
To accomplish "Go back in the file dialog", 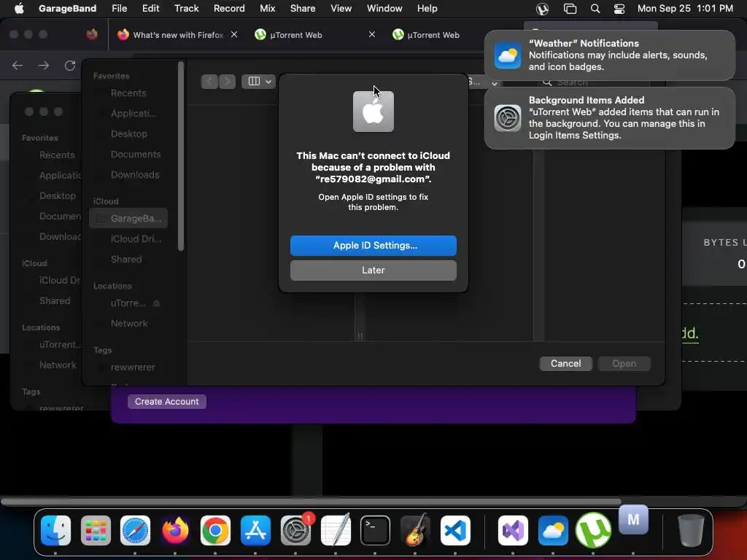I will pos(209,82).
